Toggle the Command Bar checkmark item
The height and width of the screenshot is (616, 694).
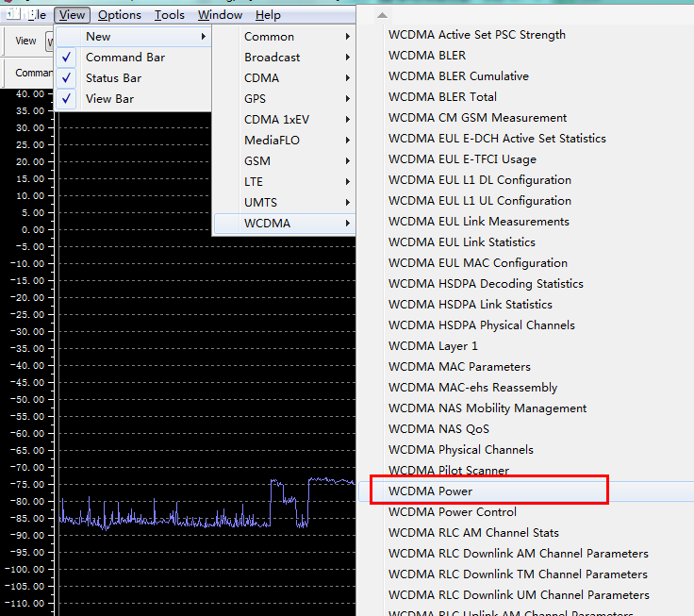[124, 58]
